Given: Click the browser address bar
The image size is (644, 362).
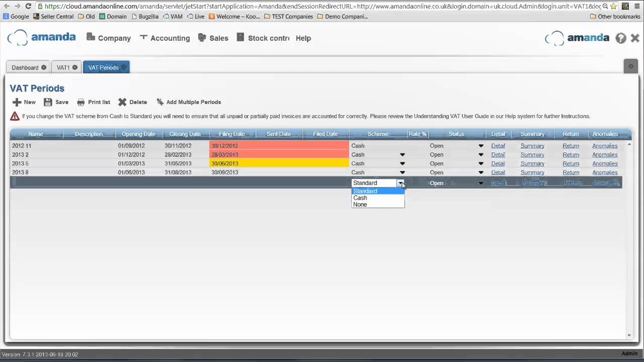Looking at the screenshot, I should point(322,6).
